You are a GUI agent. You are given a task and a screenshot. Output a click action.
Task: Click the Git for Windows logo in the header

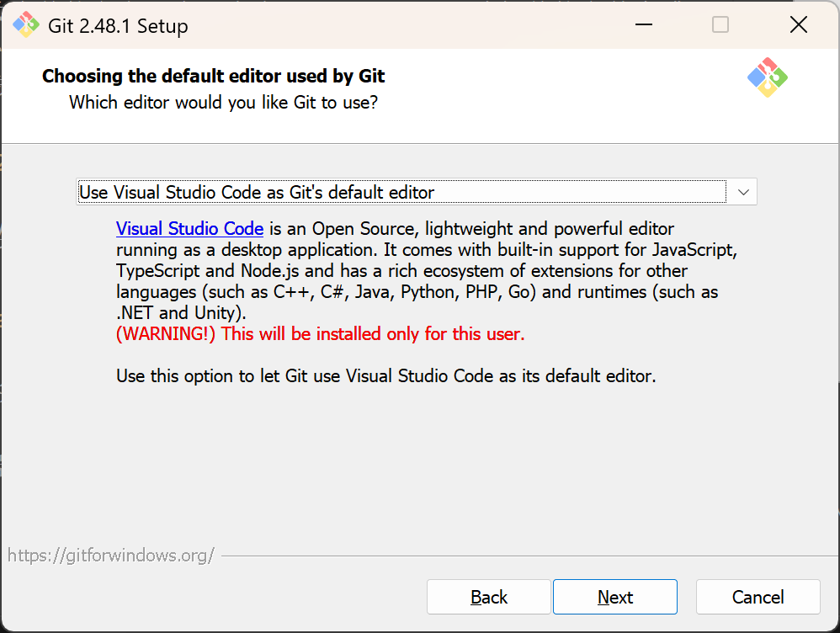[x=767, y=77]
